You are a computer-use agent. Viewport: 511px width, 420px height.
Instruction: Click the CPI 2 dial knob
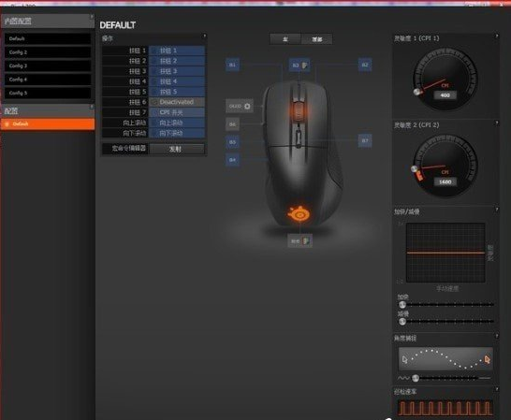tap(415, 169)
